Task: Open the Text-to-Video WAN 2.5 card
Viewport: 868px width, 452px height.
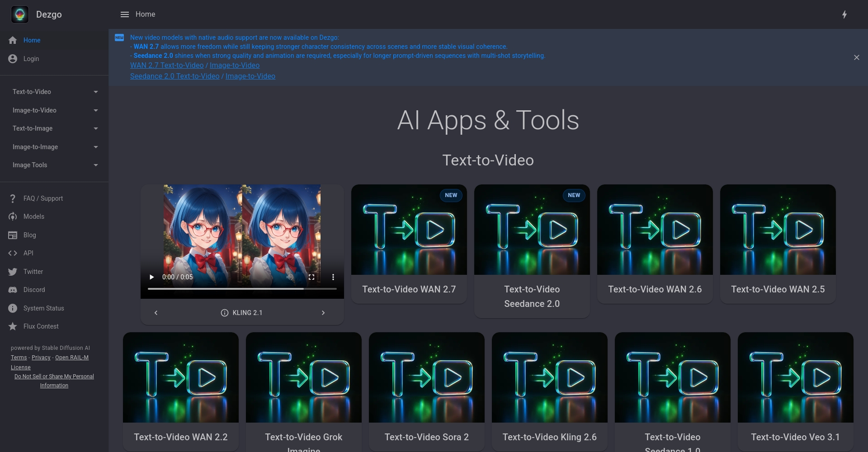Action: pyautogui.click(x=778, y=244)
